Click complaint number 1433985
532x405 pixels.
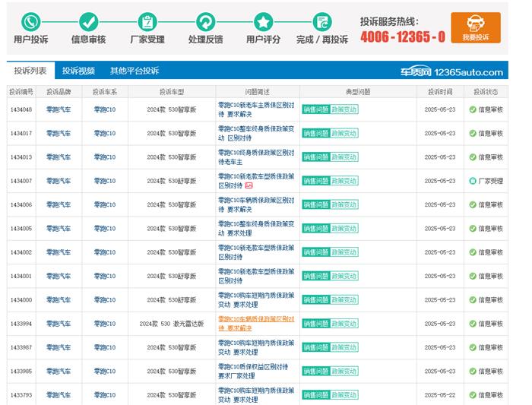(21, 371)
